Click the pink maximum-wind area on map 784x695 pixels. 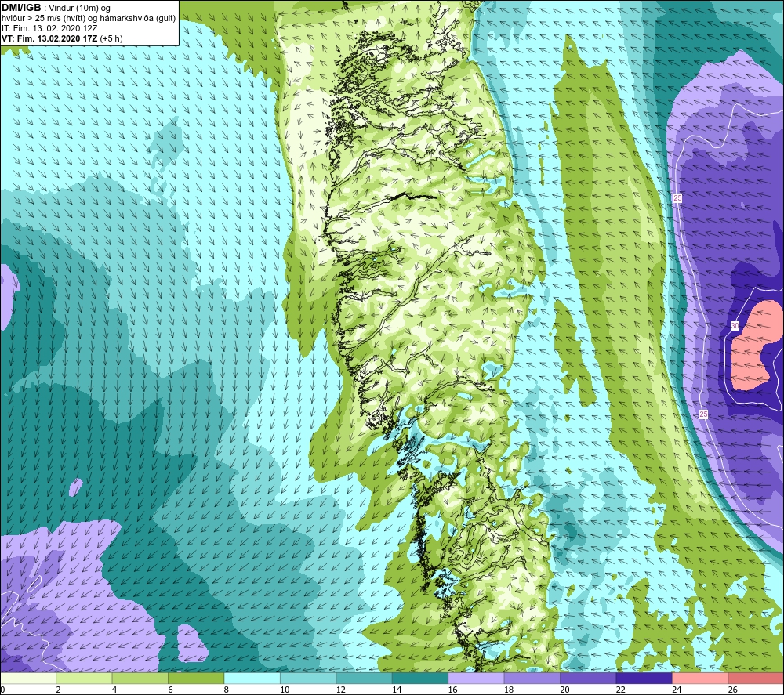(755, 345)
